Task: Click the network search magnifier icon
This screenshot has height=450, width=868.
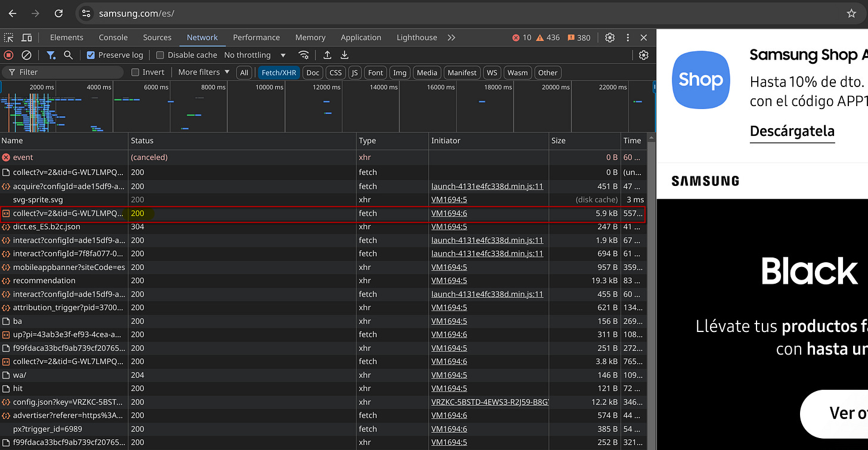Action: 69,55
